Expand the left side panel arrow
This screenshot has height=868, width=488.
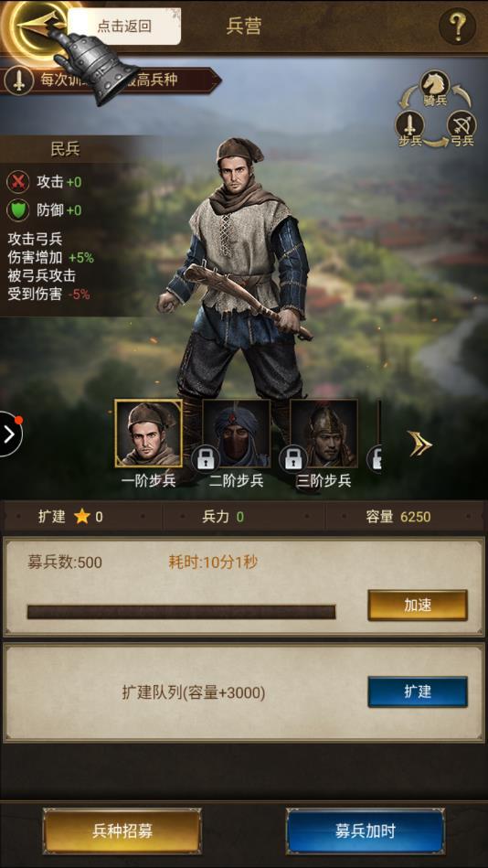tap(9, 434)
